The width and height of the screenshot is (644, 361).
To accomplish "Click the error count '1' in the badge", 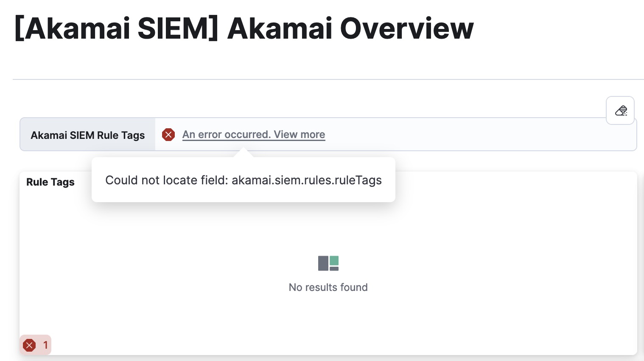I will pyautogui.click(x=45, y=345).
